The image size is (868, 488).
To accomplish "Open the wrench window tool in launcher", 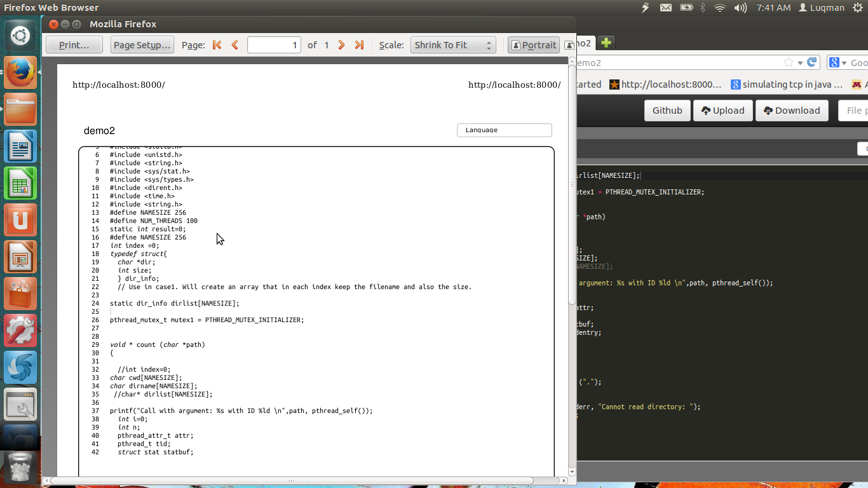I will (x=20, y=404).
